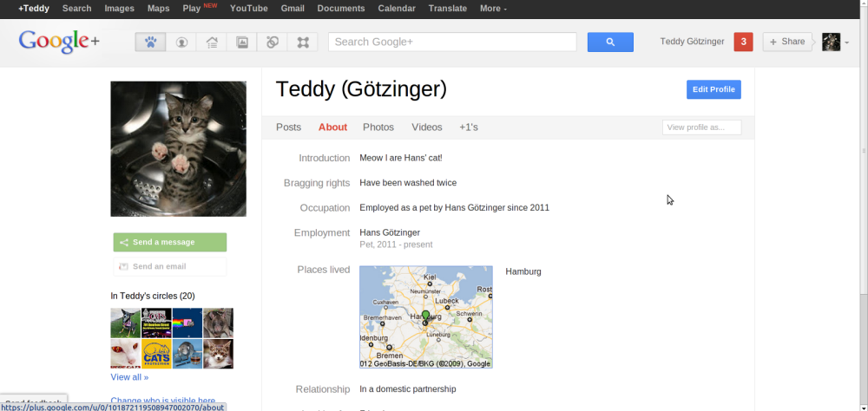Open Translate in the top bar
This screenshot has width=868, height=411.
pos(447,9)
